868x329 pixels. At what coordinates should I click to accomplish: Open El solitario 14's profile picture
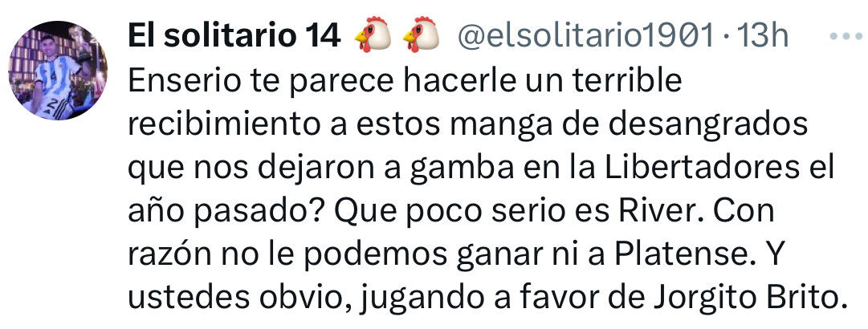coord(58,71)
